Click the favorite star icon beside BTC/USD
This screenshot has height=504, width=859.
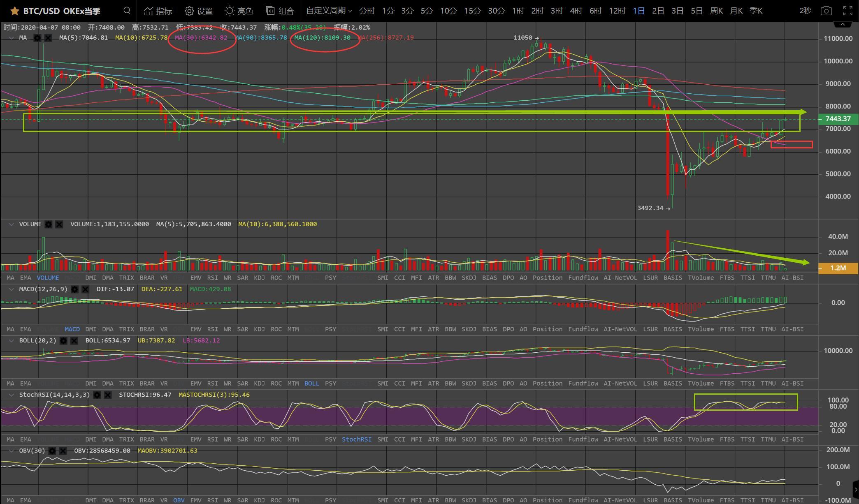click(14, 11)
